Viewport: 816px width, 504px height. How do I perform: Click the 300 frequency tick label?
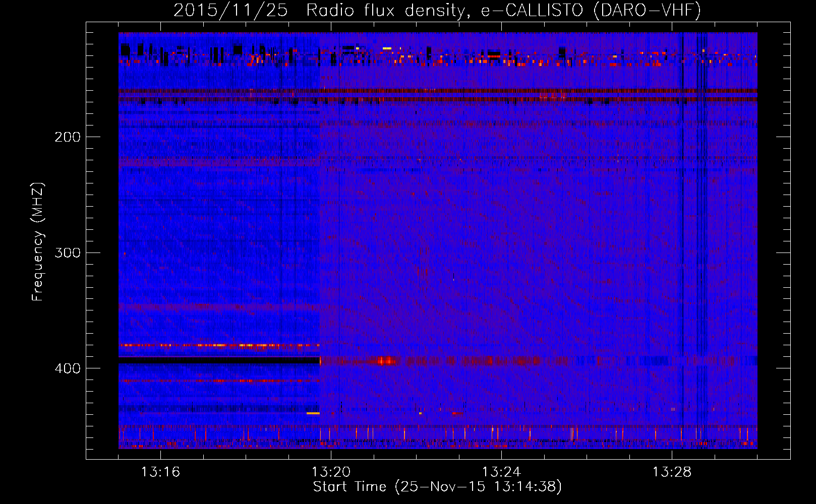click(x=68, y=253)
